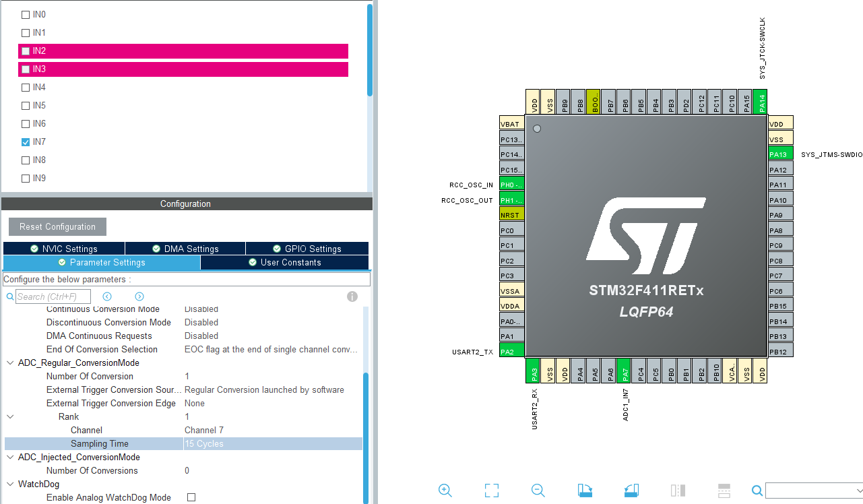Switch to the User Constants tab
Image resolution: width=863 pixels, height=504 pixels.
pyautogui.click(x=284, y=262)
